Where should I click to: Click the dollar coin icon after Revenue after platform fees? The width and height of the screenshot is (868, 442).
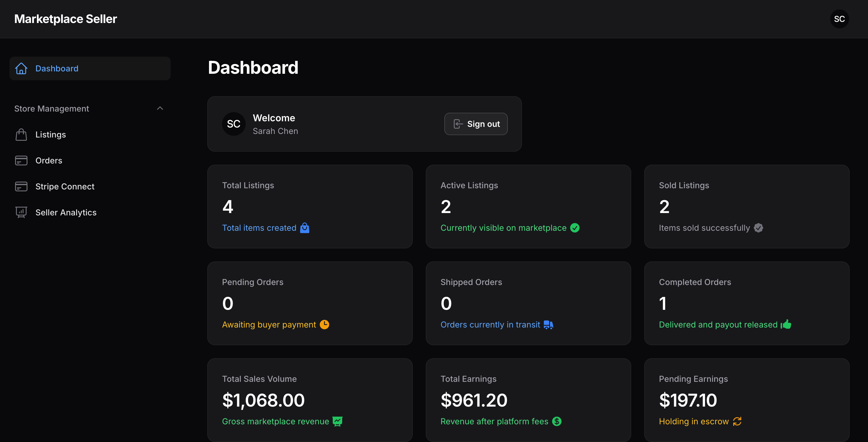click(x=557, y=421)
